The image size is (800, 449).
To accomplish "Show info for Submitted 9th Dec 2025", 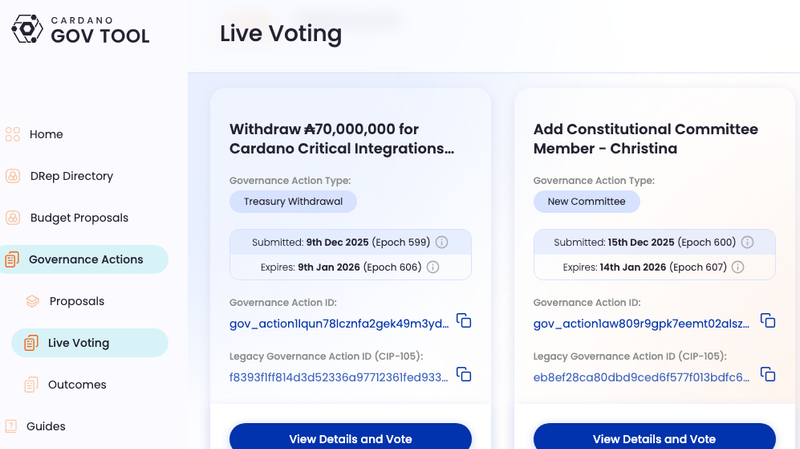I will click(x=441, y=243).
